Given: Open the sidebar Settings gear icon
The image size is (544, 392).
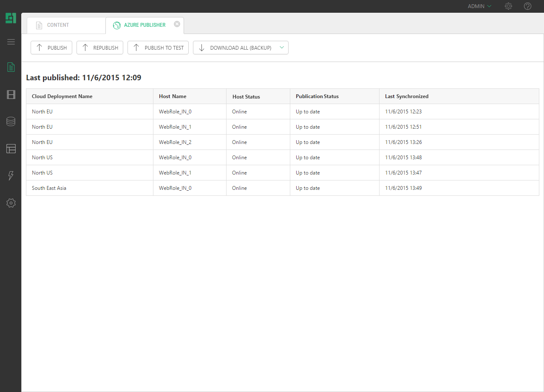Looking at the screenshot, I should coord(11,203).
